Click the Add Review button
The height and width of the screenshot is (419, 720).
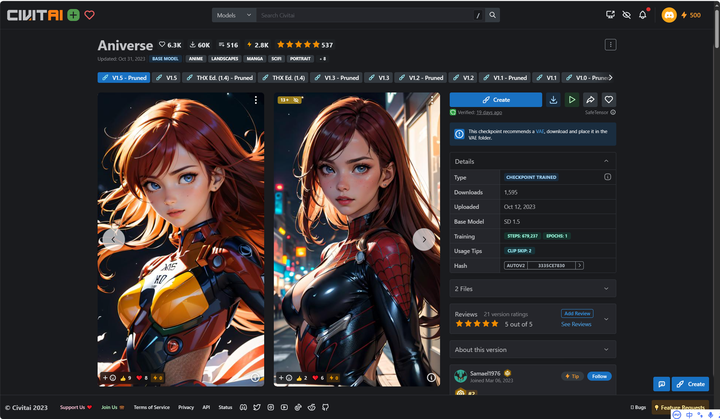[577, 313]
